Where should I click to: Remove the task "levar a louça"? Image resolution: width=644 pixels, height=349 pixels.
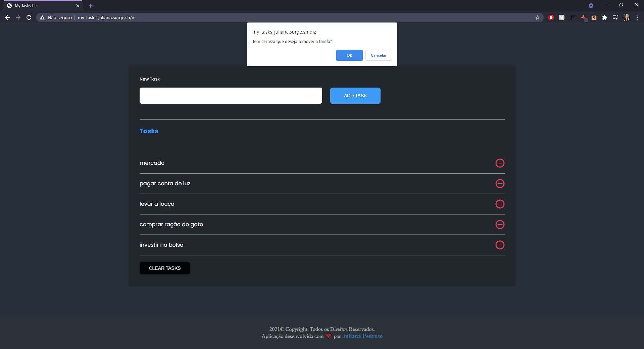(x=500, y=204)
